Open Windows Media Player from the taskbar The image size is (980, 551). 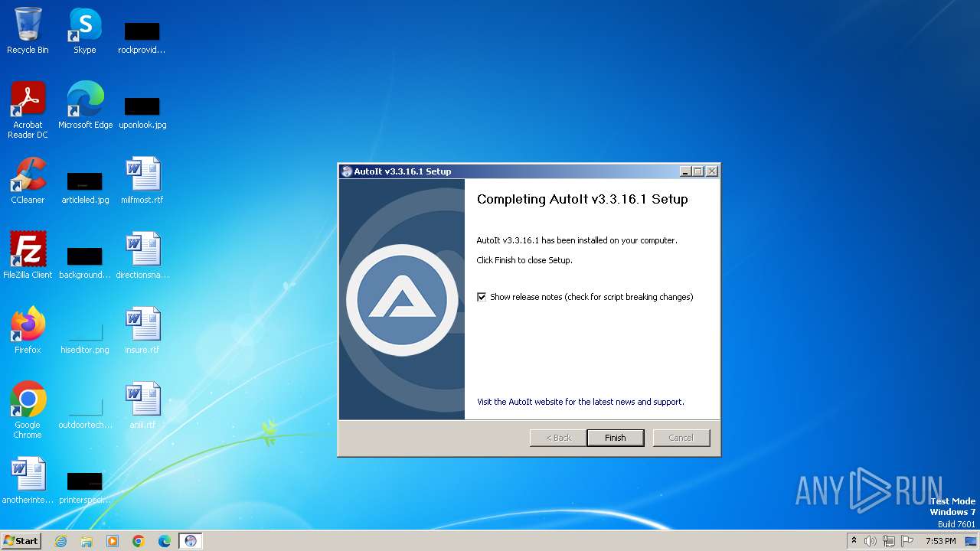[113, 541]
